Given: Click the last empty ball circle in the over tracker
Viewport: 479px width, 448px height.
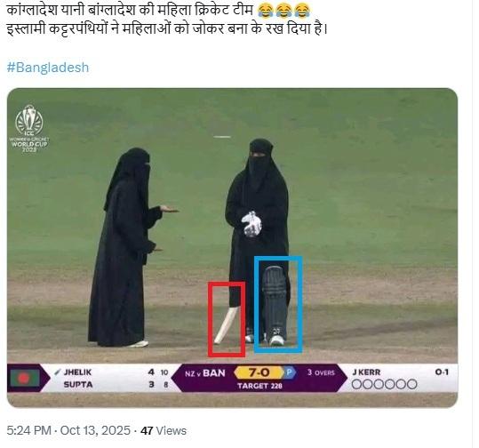Looking at the screenshot, I should click(411, 384).
